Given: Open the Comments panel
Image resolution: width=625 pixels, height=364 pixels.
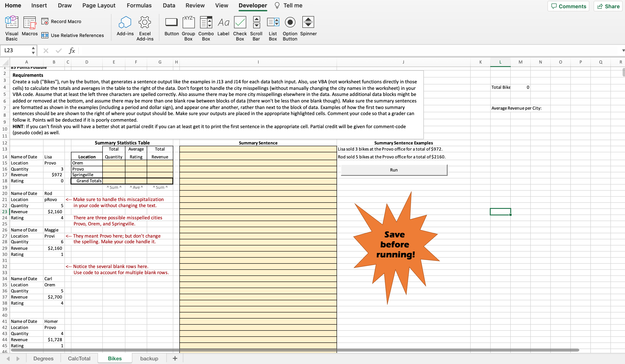Looking at the screenshot, I should (568, 6).
